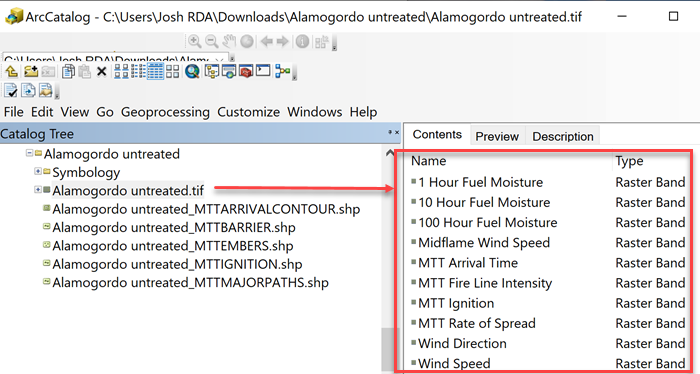Open the Python window icon

(x=263, y=71)
